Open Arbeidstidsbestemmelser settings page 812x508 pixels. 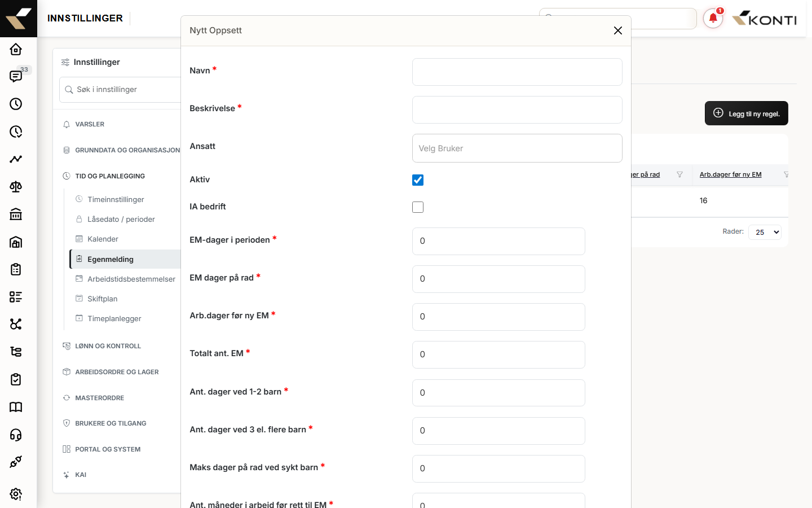[x=131, y=279]
